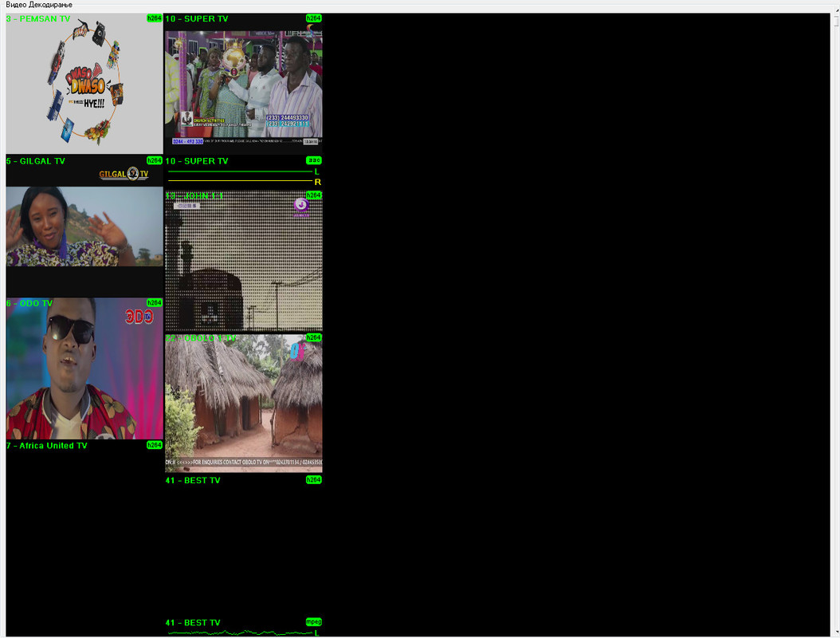Click the h264 badge on GILGAL TV
The image size is (840, 638).
click(155, 160)
